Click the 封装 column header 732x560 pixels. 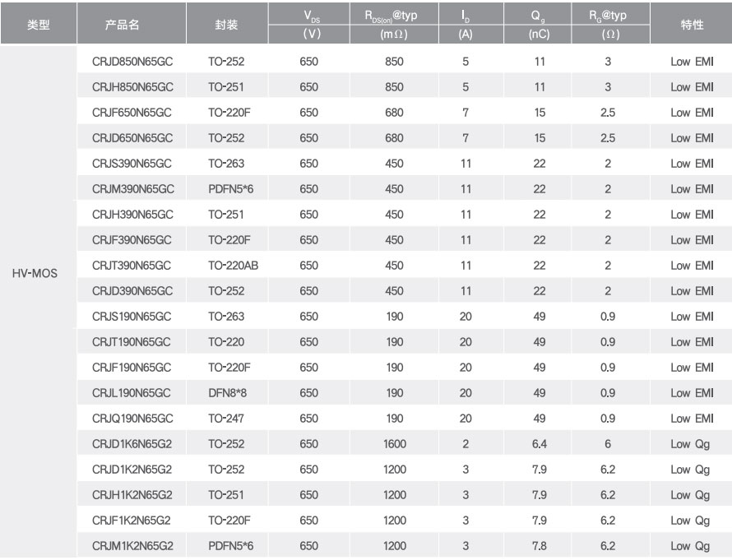pos(226,25)
